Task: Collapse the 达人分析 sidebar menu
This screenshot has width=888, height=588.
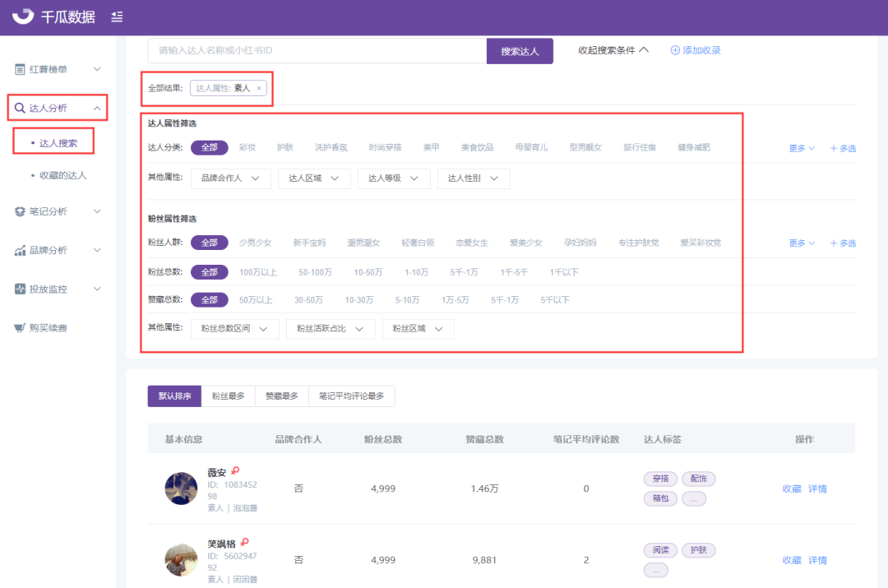Action: (97, 109)
